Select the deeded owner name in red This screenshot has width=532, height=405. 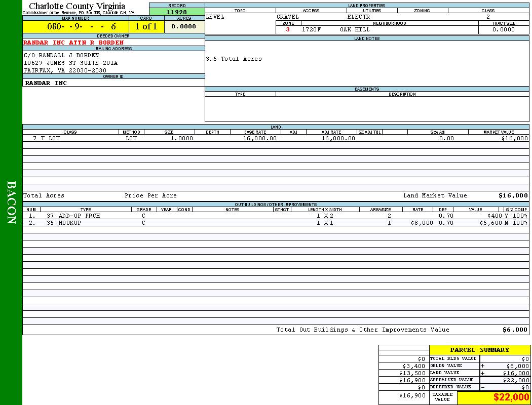pyautogui.click(x=73, y=43)
